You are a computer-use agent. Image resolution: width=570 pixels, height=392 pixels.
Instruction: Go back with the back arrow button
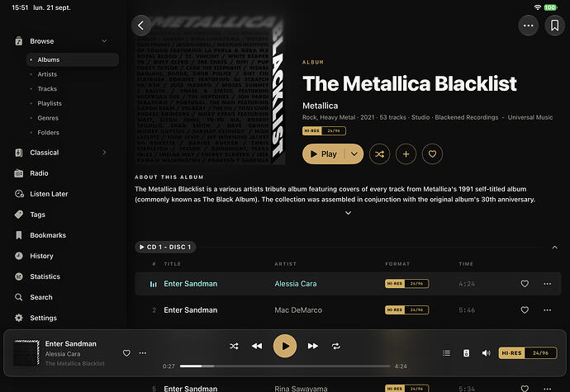(140, 26)
